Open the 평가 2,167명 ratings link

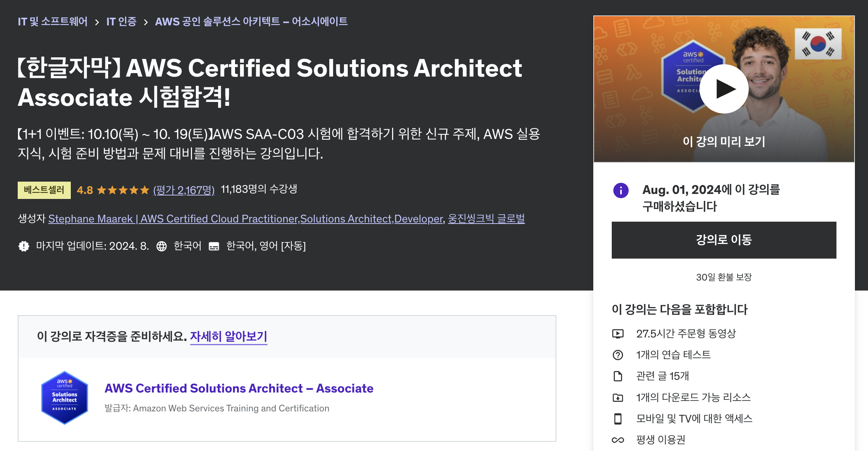click(184, 190)
